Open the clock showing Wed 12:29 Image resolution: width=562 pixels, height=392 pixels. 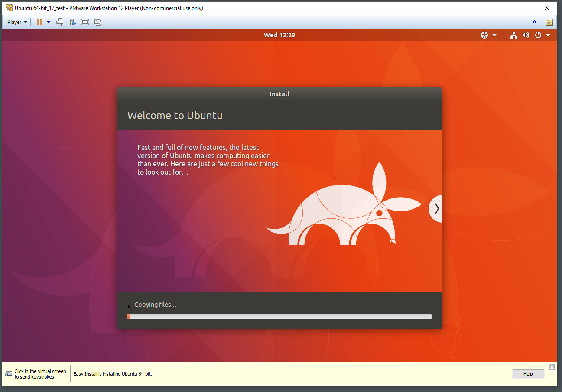click(x=279, y=35)
